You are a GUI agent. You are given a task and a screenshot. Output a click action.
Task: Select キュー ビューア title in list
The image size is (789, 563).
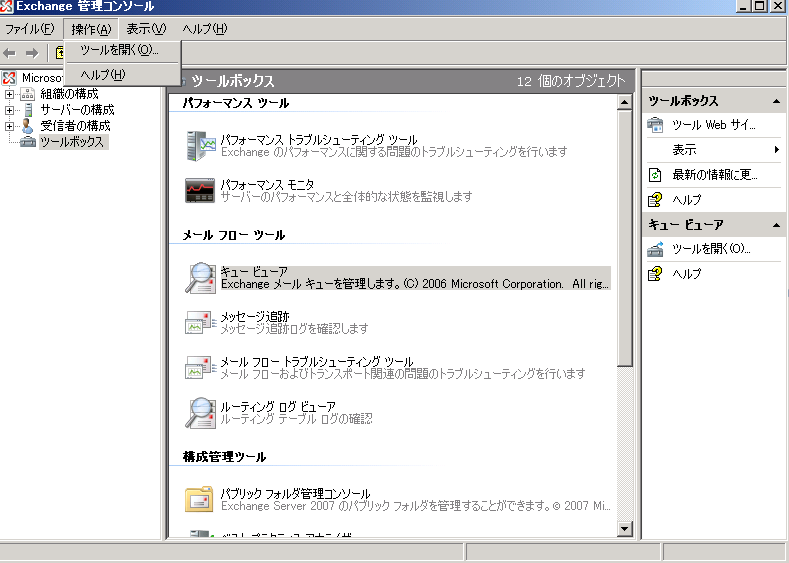click(x=254, y=272)
